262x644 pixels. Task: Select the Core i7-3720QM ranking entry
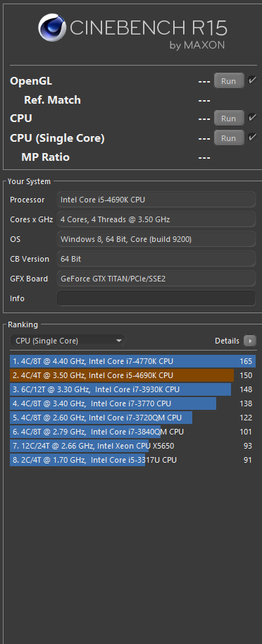point(133,418)
